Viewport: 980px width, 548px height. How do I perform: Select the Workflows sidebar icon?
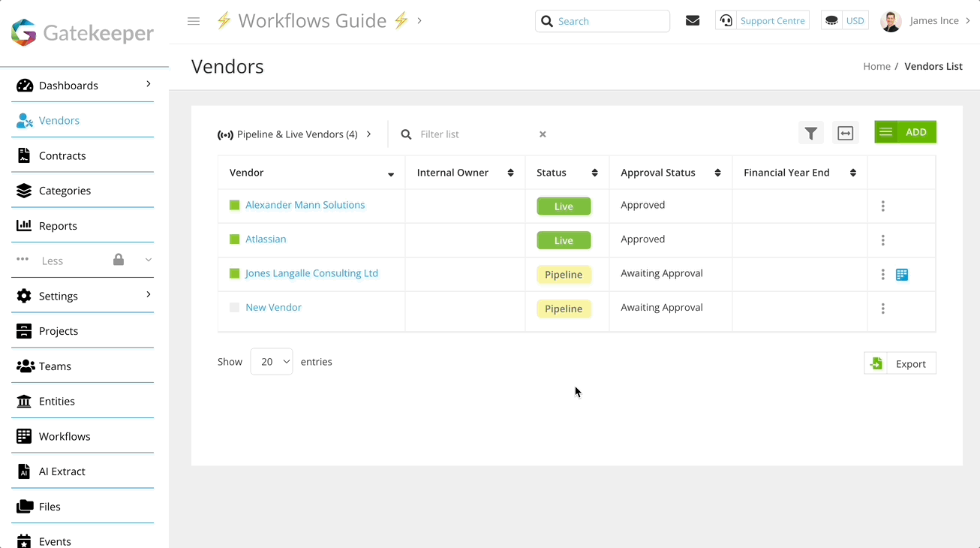click(23, 435)
